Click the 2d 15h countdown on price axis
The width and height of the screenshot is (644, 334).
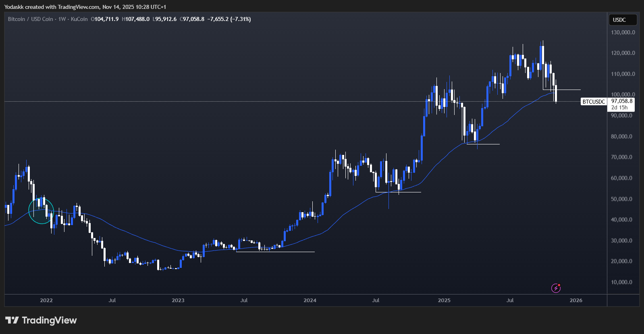tap(619, 108)
